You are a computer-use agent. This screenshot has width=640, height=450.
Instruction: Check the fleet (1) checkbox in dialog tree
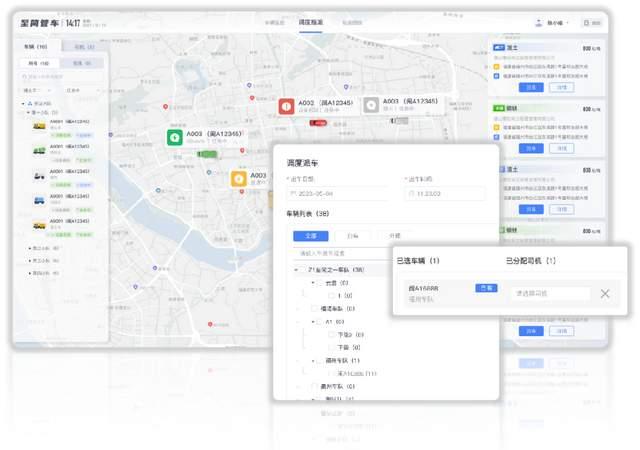(320, 361)
